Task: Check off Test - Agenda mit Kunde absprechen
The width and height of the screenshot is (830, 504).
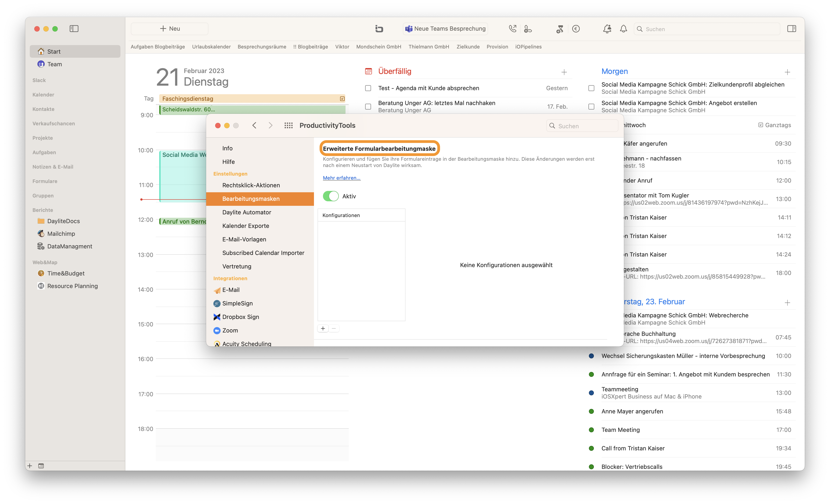Action: tap(368, 88)
